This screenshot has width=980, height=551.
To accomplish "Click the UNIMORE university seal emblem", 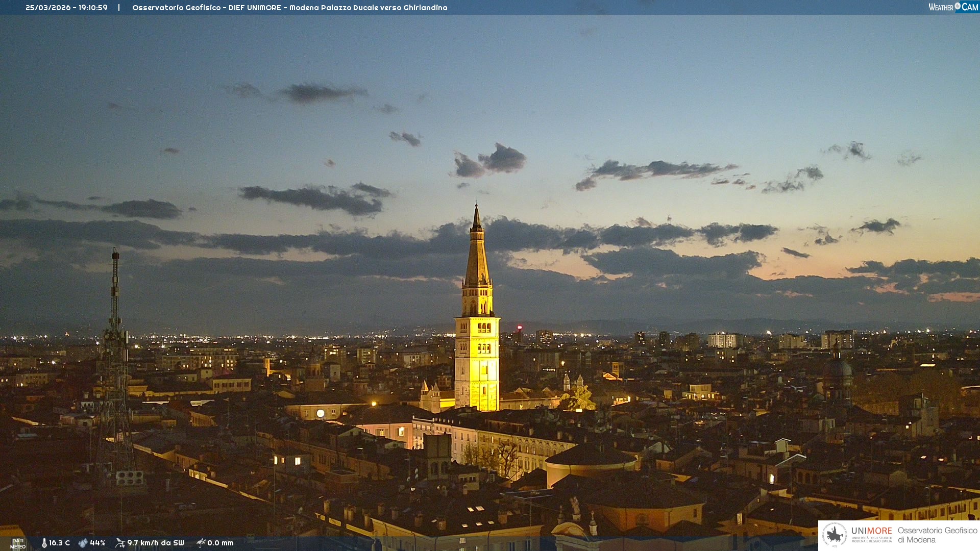I will pyautogui.click(x=835, y=535).
